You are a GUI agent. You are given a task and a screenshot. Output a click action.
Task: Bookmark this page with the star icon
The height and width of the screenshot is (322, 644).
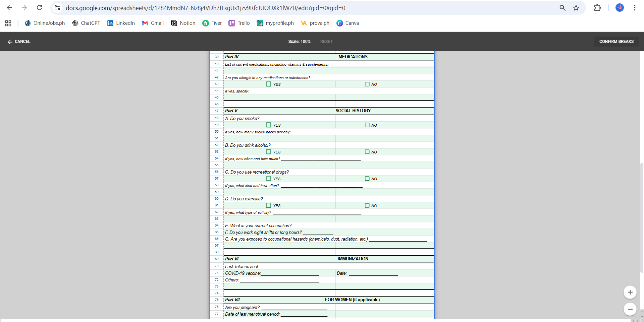click(x=576, y=8)
